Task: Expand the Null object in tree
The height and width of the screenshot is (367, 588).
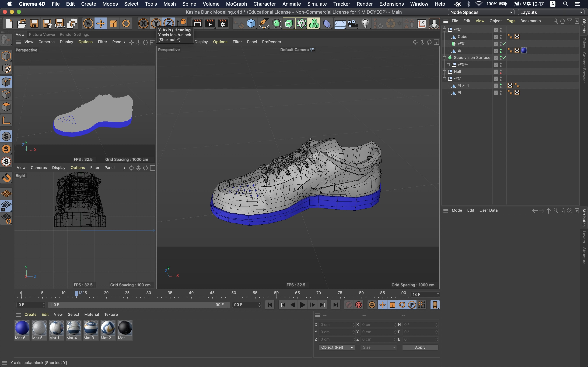Action: (x=444, y=72)
